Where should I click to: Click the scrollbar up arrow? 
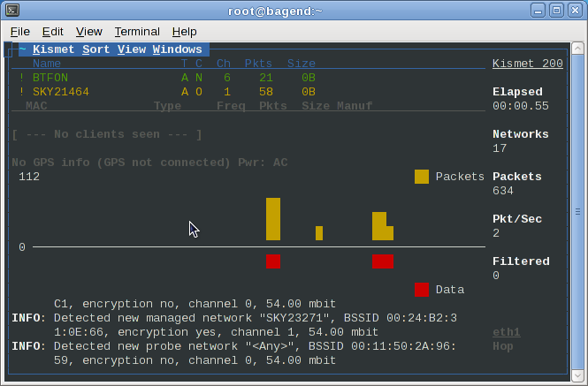point(577,49)
